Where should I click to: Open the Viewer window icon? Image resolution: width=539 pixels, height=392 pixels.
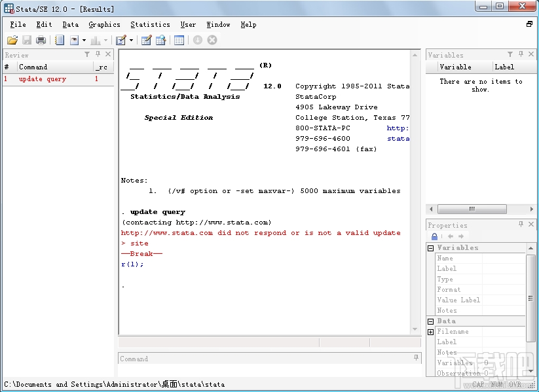(x=75, y=41)
